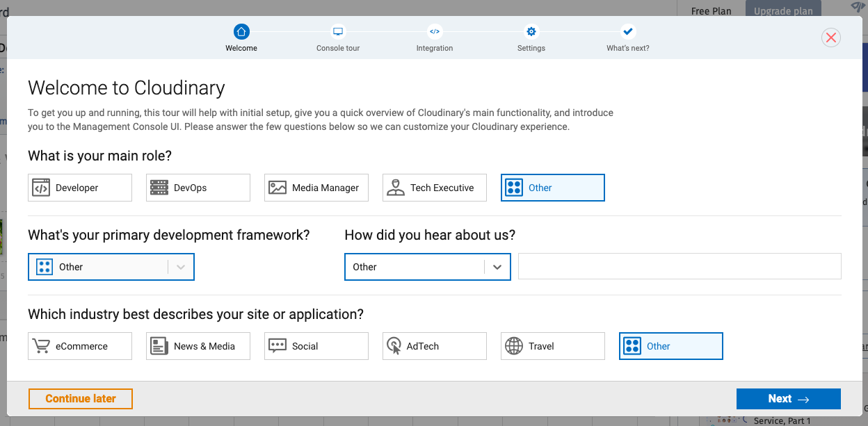Choose DevOps as main role
Screen dimensions: 868x426
coord(198,188)
